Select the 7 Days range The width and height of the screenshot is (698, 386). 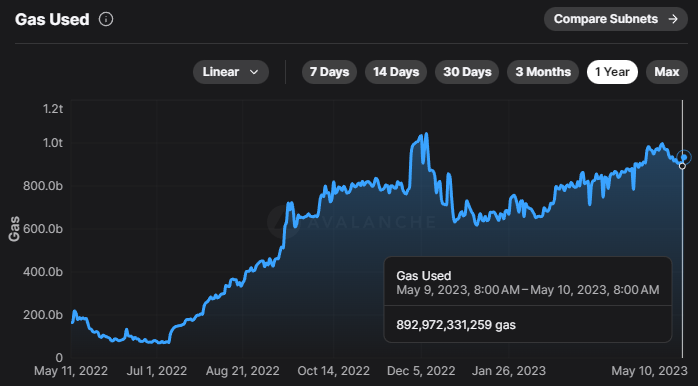pyautogui.click(x=329, y=72)
